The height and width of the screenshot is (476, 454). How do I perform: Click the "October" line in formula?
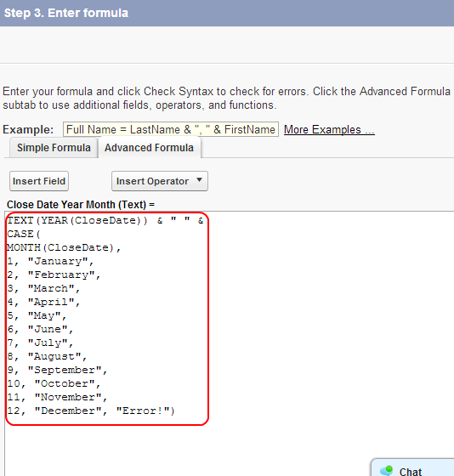54,383
